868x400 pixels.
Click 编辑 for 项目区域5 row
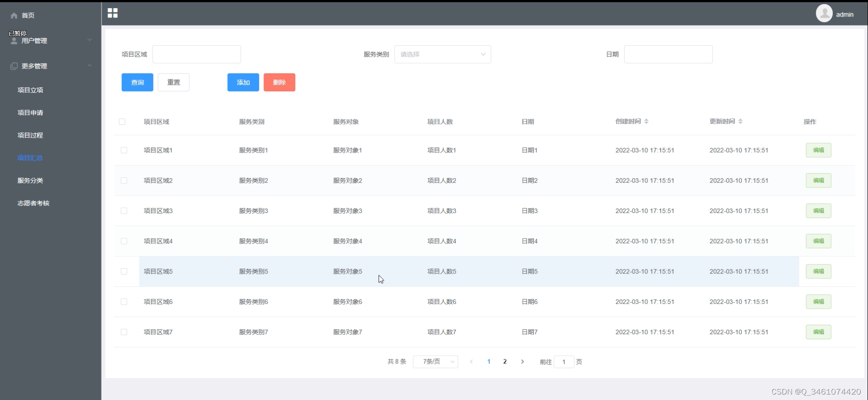coord(818,272)
